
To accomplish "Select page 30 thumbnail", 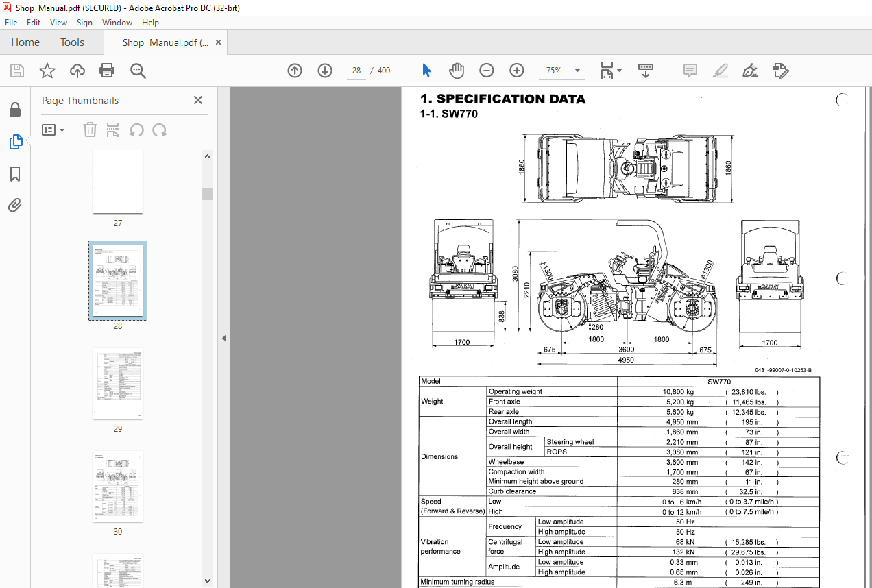I will 118,487.
